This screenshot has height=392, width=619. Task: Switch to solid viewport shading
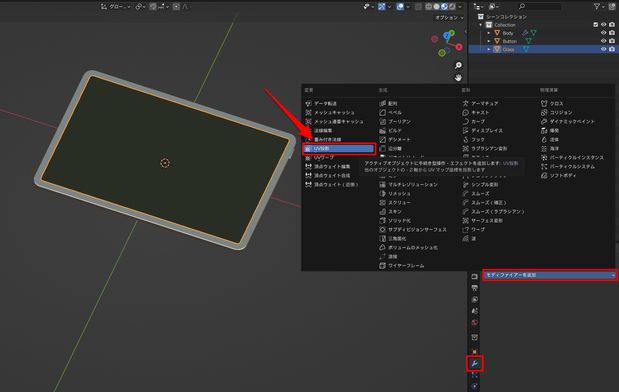pos(436,7)
